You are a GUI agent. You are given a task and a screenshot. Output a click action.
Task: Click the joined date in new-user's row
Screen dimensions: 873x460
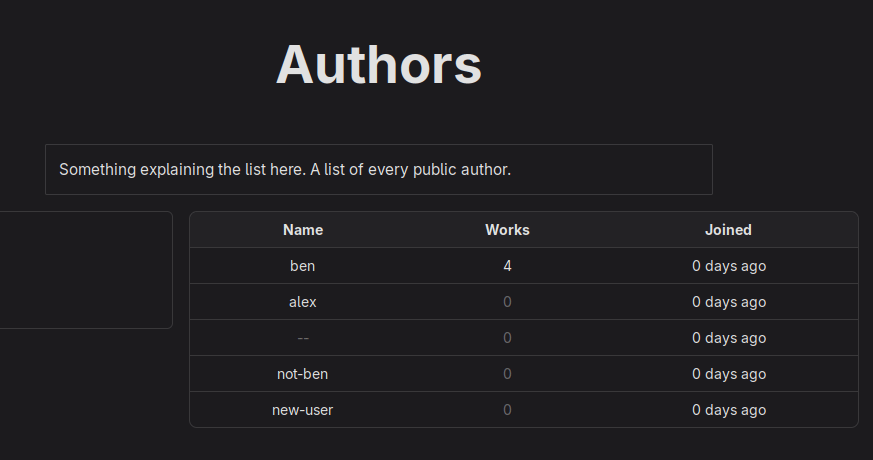pos(729,410)
